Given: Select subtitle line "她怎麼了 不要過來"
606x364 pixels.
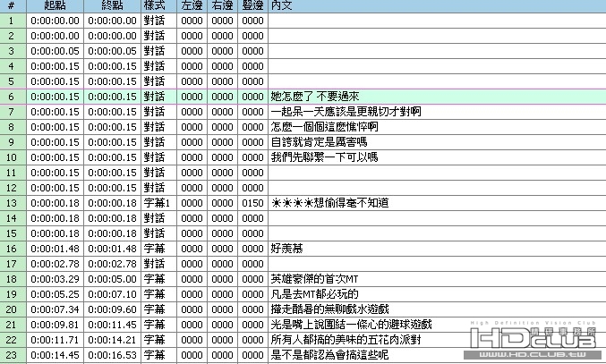Looking at the screenshot, I should [x=315, y=97].
